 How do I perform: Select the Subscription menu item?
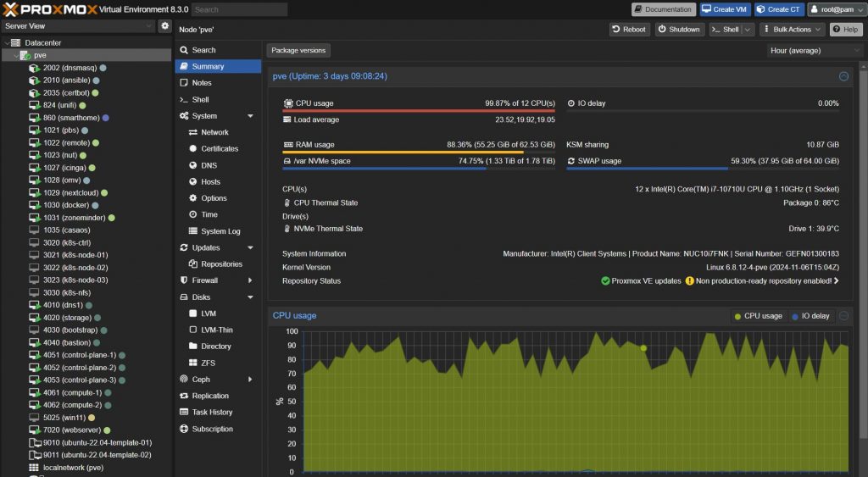click(212, 429)
